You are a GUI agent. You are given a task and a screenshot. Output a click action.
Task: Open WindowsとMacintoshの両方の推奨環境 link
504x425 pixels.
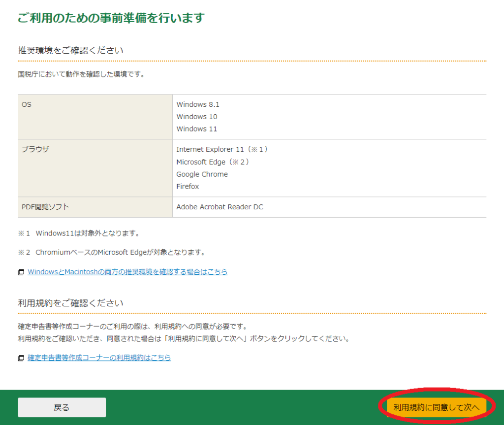click(x=127, y=272)
